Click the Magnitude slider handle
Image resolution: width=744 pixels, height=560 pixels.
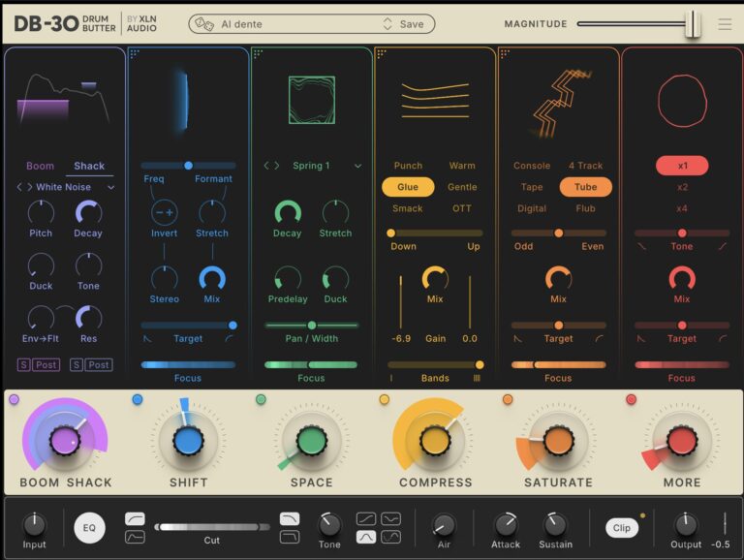(692, 24)
